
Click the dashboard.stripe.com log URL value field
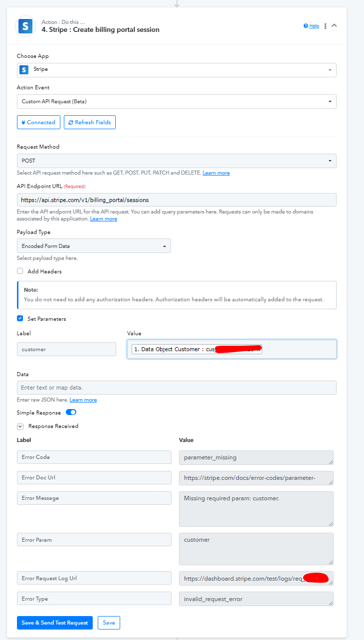click(x=256, y=578)
